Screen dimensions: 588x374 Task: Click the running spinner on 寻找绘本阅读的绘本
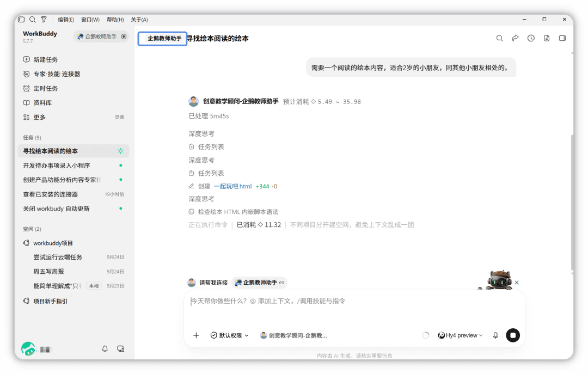[121, 151]
